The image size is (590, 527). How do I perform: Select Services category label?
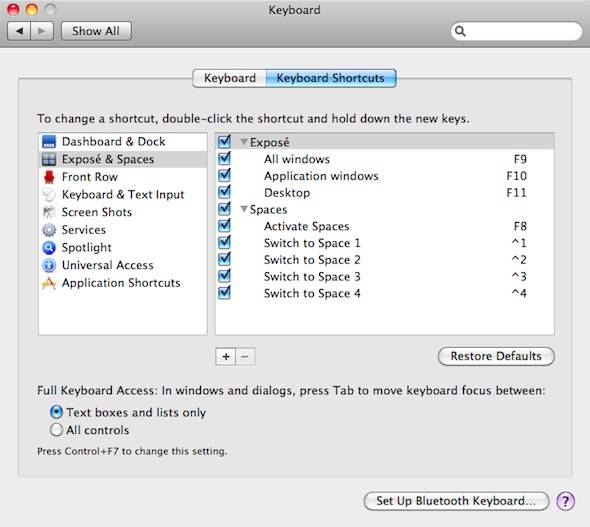84,230
